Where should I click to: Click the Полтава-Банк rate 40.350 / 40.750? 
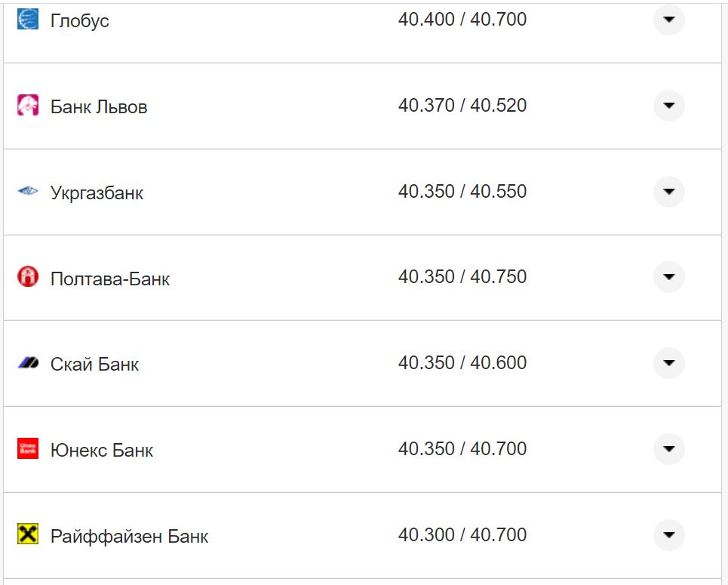click(462, 277)
